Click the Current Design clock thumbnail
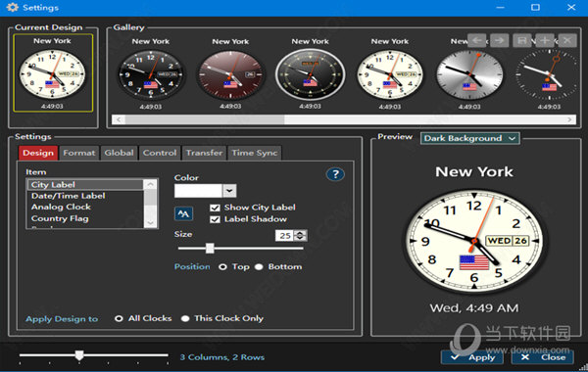The image size is (588, 372). [53, 73]
